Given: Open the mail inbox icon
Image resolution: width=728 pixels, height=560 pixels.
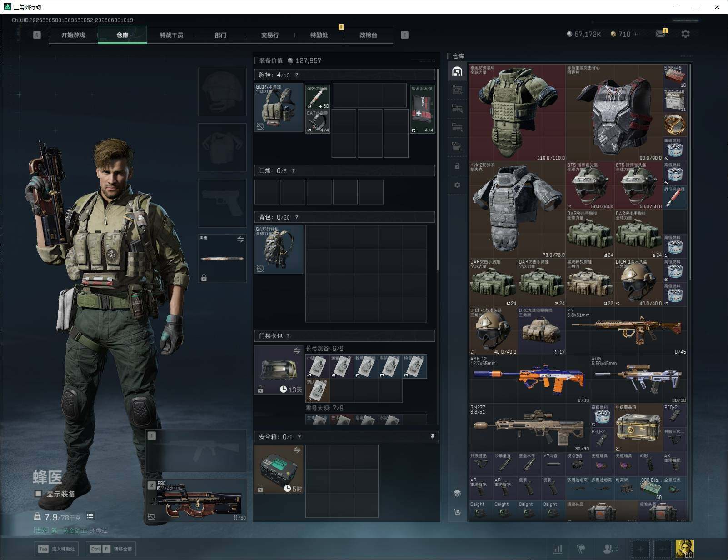Looking at the screenshot, I should point(660,34).
